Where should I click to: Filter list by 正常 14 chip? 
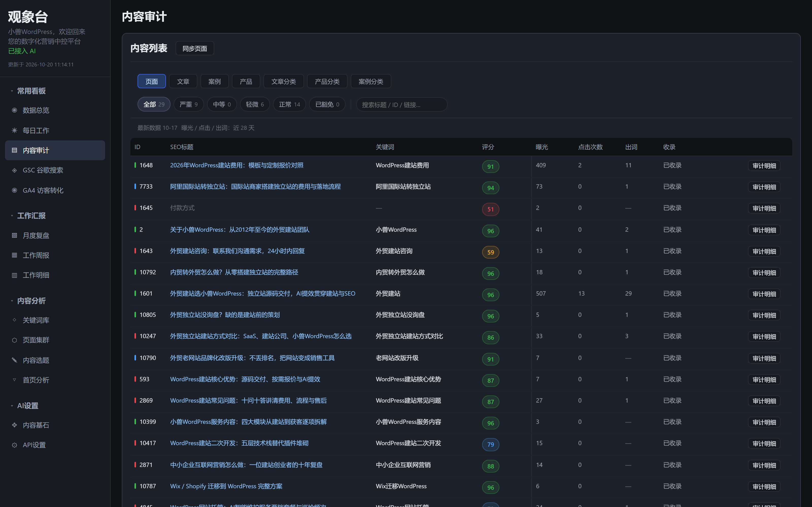[290, 105]
